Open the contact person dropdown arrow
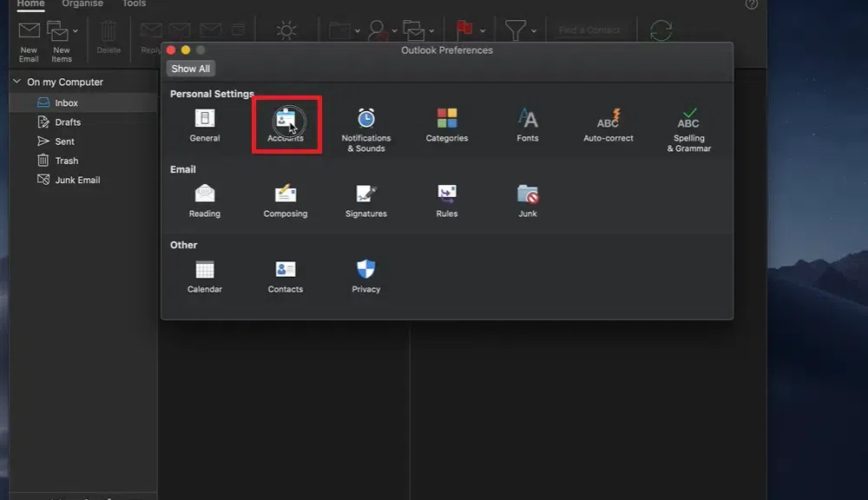Image resolution: width=868 pixels, height=500 pixels. pos(394,31)
